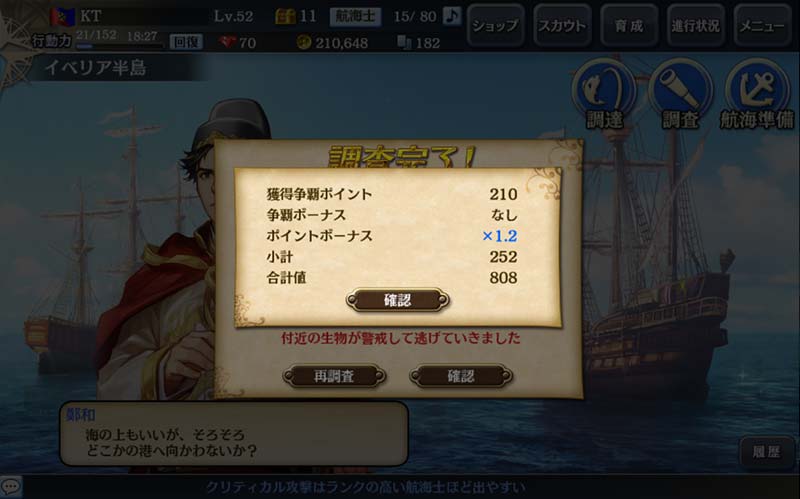Open the 育成 training menu
800x499 pixels.
[x=629, y=25]
